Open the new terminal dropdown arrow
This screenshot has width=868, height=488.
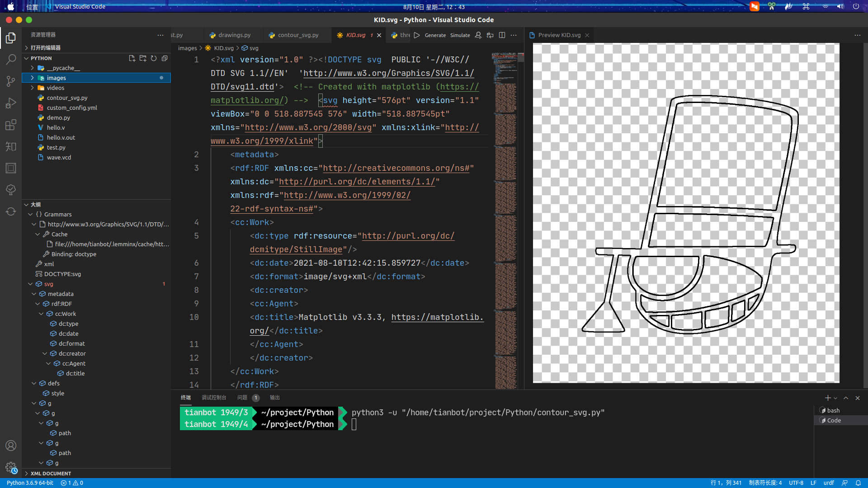point(835,399)
